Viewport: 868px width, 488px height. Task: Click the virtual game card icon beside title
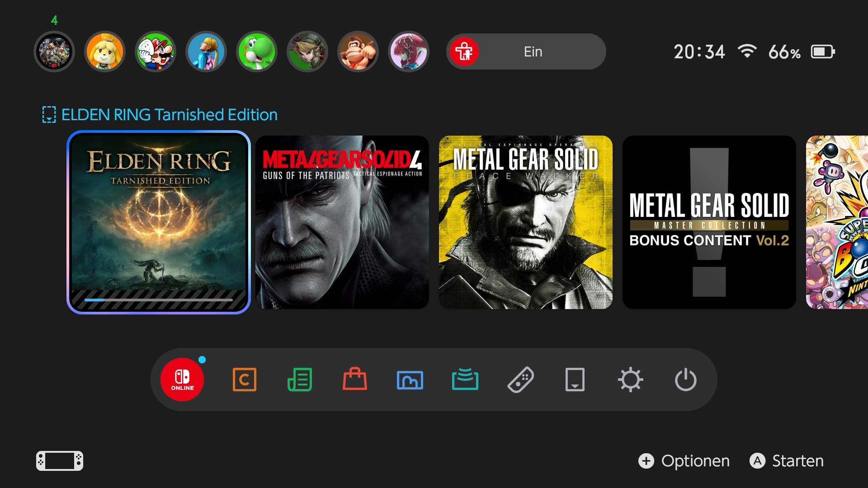49,115
